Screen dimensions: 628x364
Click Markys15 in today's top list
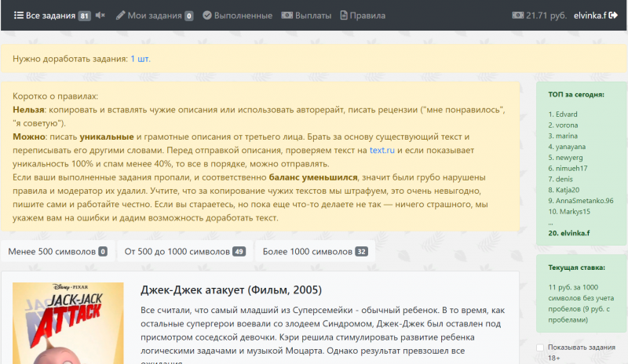(x=573, y=212)
